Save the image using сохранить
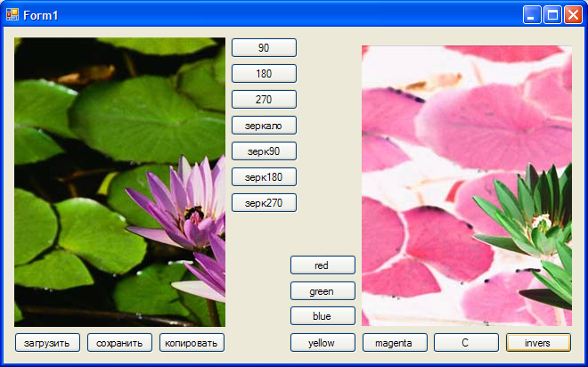Screen dimensions: 588x367 pyautogui.click(x=119, y=343)
